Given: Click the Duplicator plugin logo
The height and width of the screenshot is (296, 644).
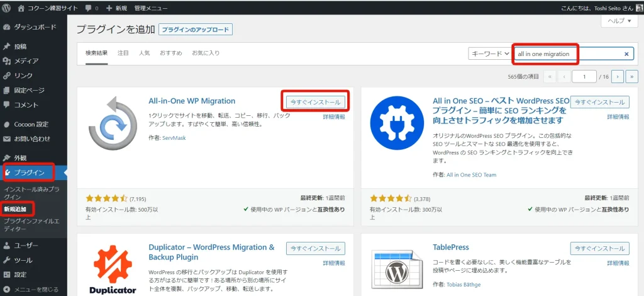Looking at the screenshot, I should [113, 270].
